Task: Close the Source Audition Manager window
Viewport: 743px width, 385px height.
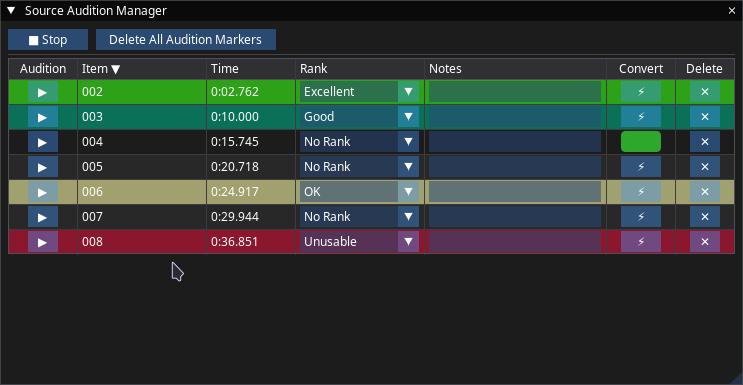Action: 732,11
